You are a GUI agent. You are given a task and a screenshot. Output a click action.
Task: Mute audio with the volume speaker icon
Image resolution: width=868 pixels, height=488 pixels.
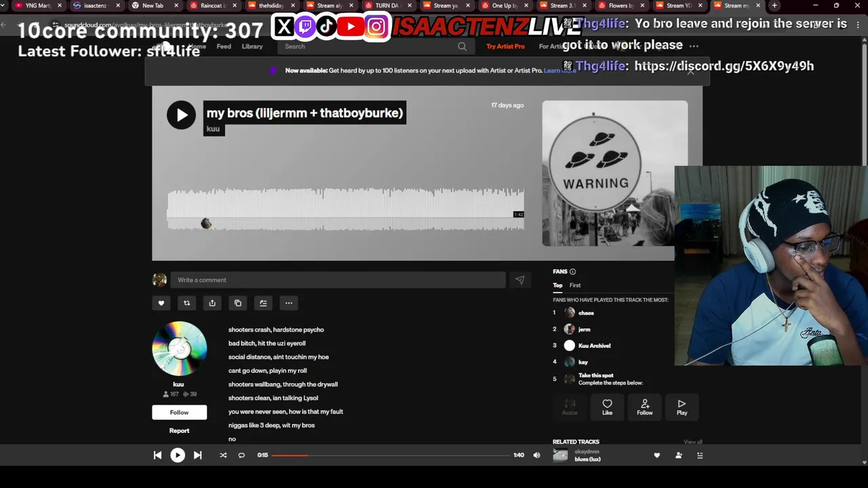point(536,455)
